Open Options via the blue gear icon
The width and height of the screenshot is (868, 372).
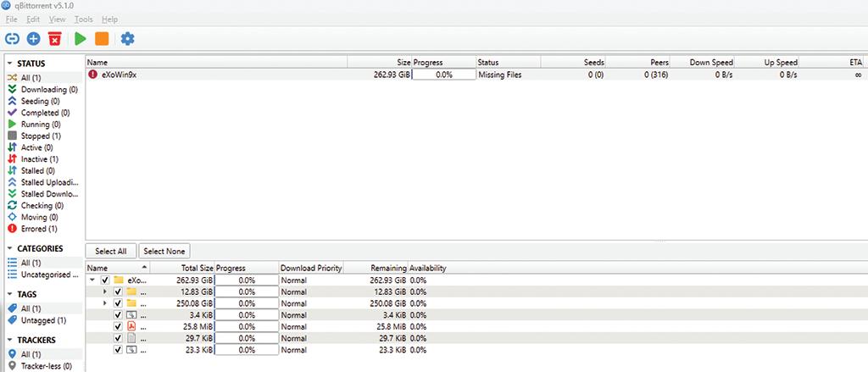pyautogui.click(x=128, y=39)
